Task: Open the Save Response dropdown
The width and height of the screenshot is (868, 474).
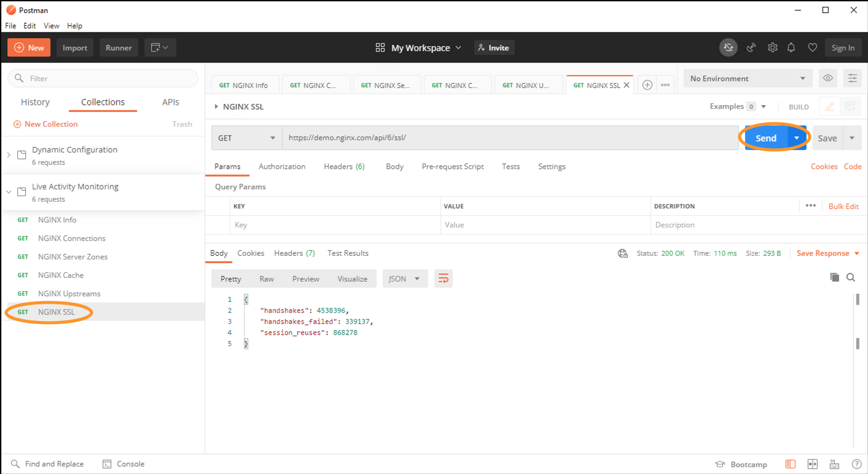Action: pos(828,253)
